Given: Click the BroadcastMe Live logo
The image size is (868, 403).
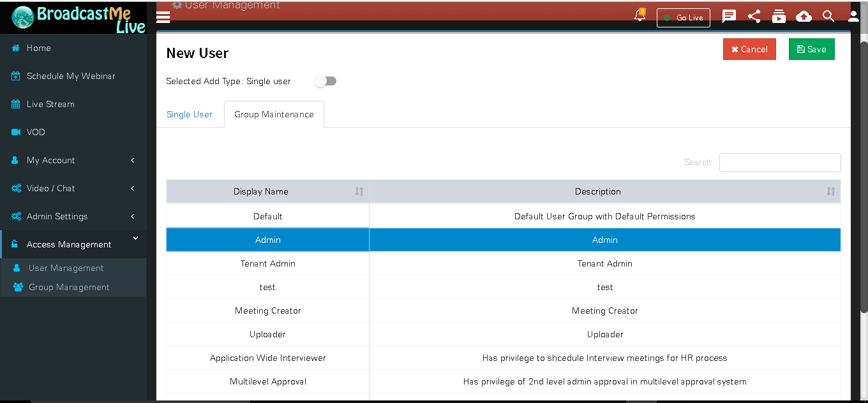Looking at the screenshot, I should click(x=78, y=18).
